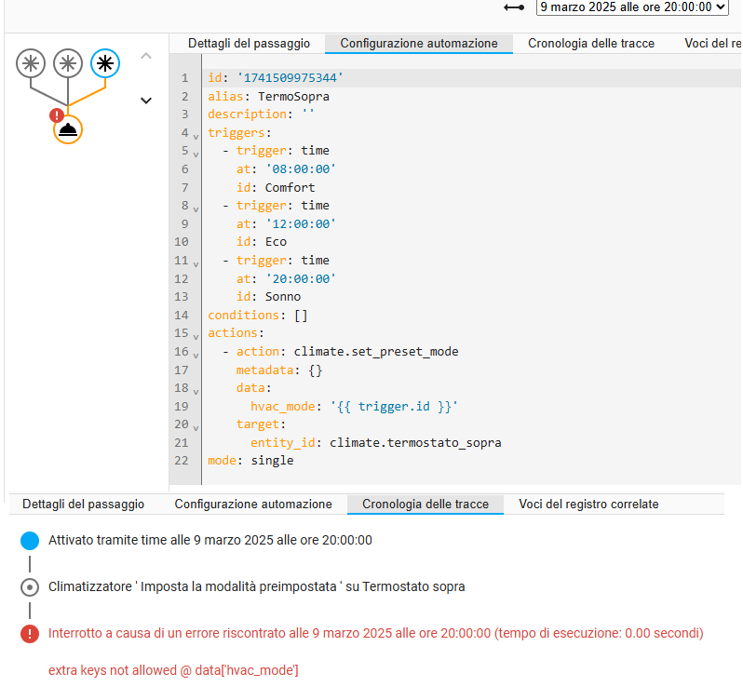Screen dimensions: 743x700
Task: Collapse the 'triggers:' block at line 4
Action: tap(196, 136)
